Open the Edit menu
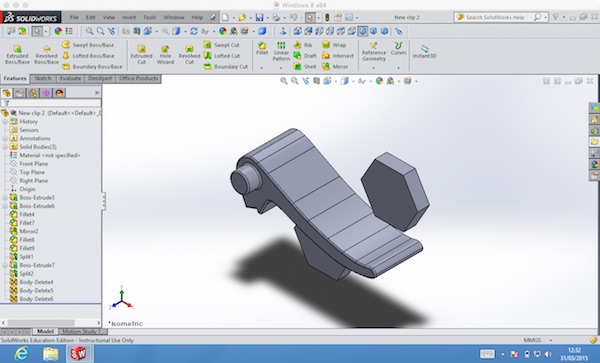The image size is (600, 363). coord(91,17)
